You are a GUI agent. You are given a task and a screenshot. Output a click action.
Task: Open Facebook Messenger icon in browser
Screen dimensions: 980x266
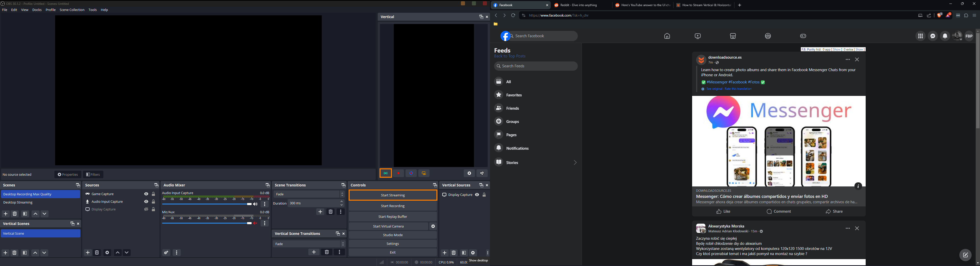[933, 36]
